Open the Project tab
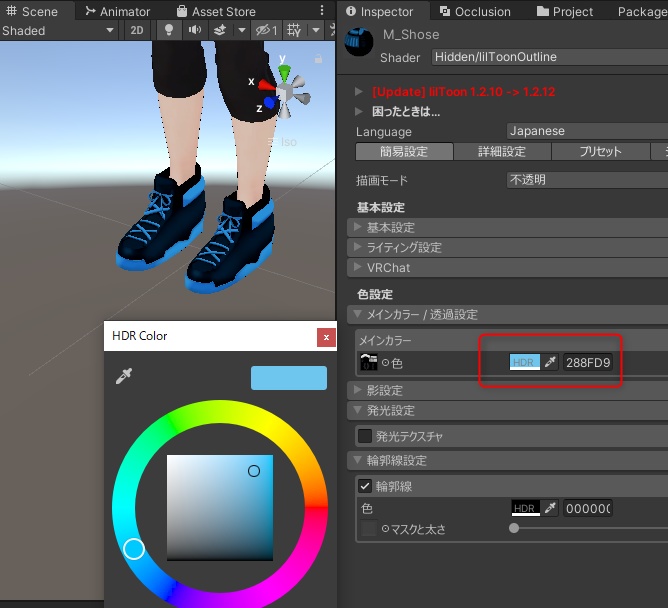Image resolution: width=668 pixels, height=608 pixels. tap(565, 11)
